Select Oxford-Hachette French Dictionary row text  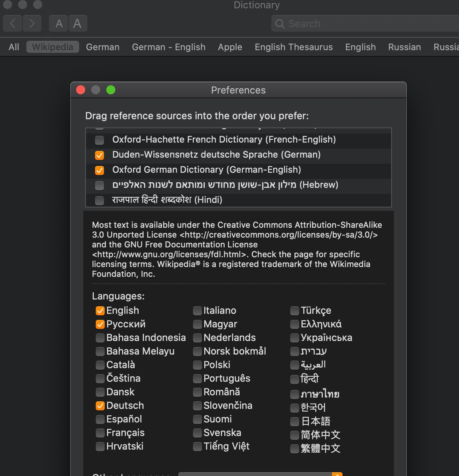224,140
